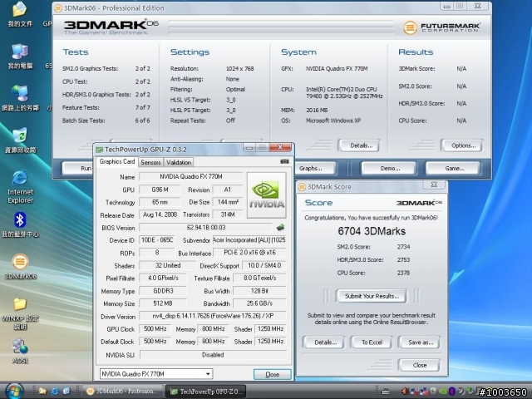This screenshot has height=399, width=532.
Task: Click the 3DMark Score title bar icon
Action: tap(302, 187)
